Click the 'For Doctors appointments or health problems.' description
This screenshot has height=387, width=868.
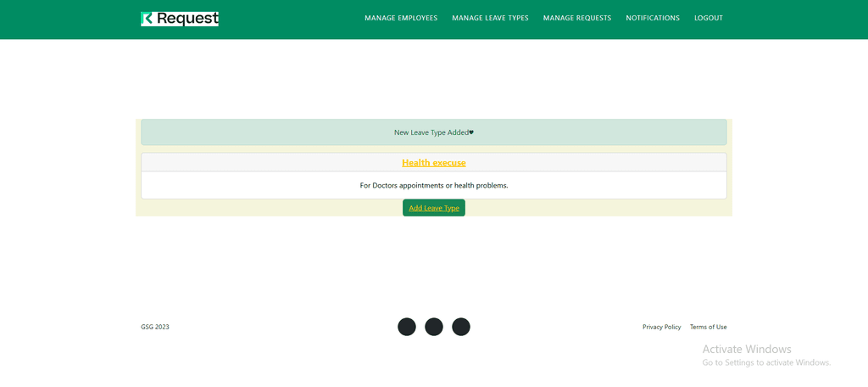433,185
